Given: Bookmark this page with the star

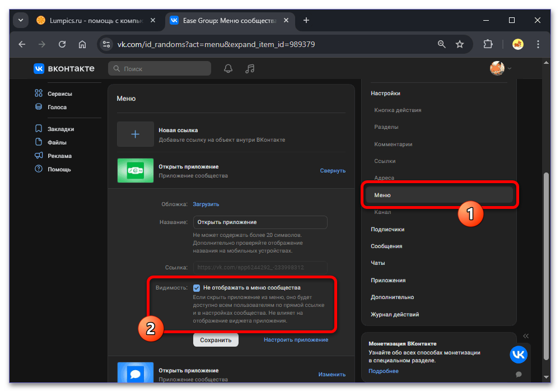Looking at the screenshot, I should click(460, 44).
